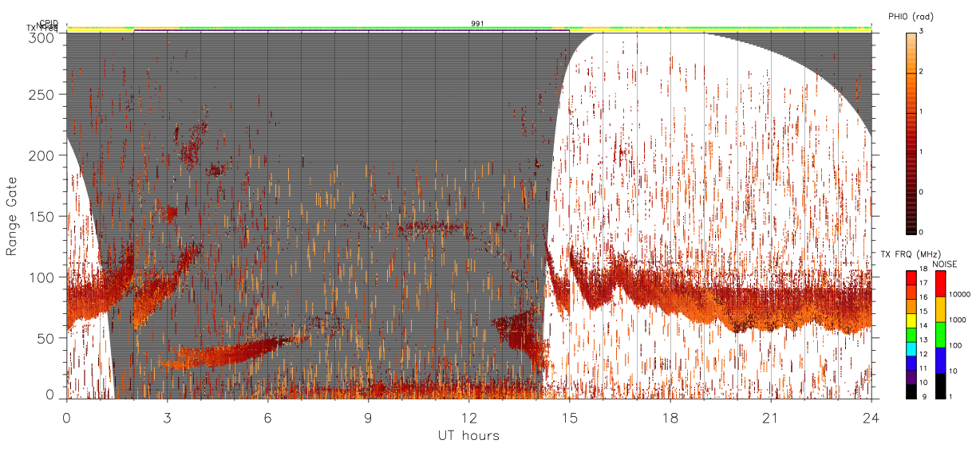Click Range Gate tick label 200

click(43, 155)
